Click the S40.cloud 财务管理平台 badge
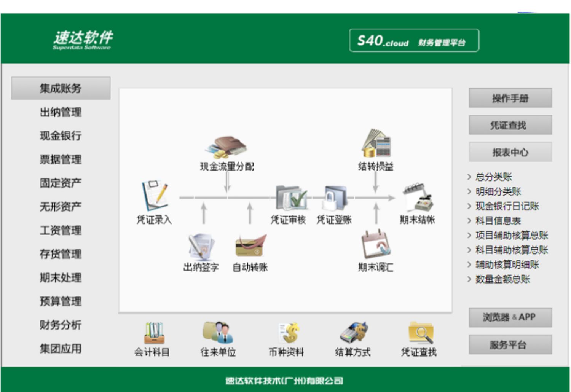The image size is (571, 392). click(x=414, y=40)
